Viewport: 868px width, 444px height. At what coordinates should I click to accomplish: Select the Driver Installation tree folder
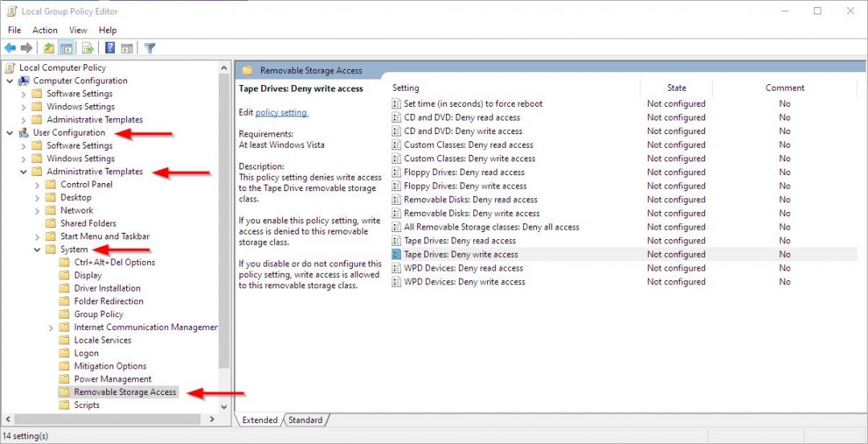click(108, 288)
